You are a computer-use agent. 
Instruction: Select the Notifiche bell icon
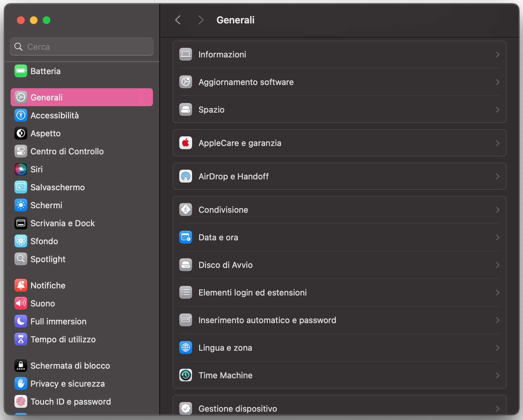(21, 285)
